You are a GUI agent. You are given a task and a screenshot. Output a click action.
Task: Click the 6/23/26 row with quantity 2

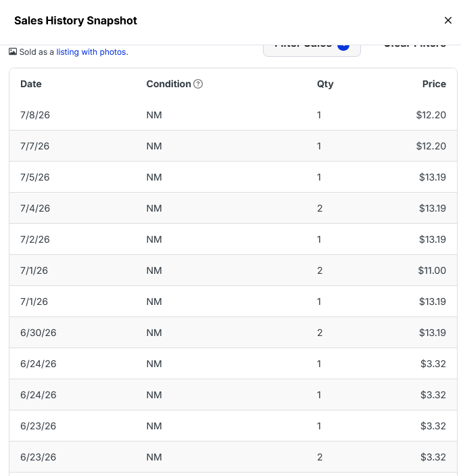(233, 457)
